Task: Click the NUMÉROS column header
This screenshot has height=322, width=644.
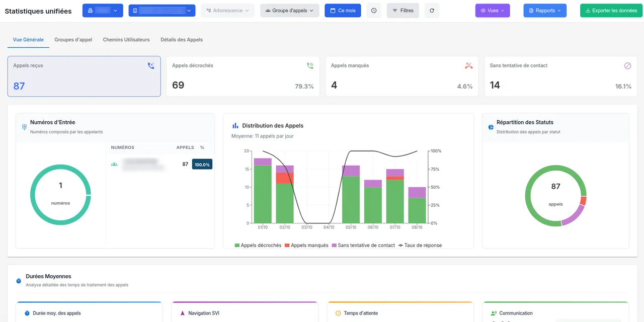Action: coord(122,147)
